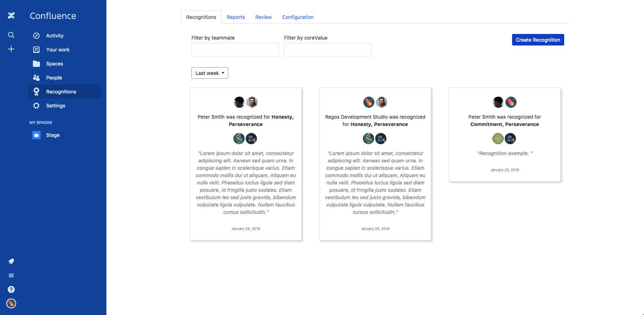Select the Recognitions sidebar item
Screen dimensions: 644x315
tap(61, 91)
